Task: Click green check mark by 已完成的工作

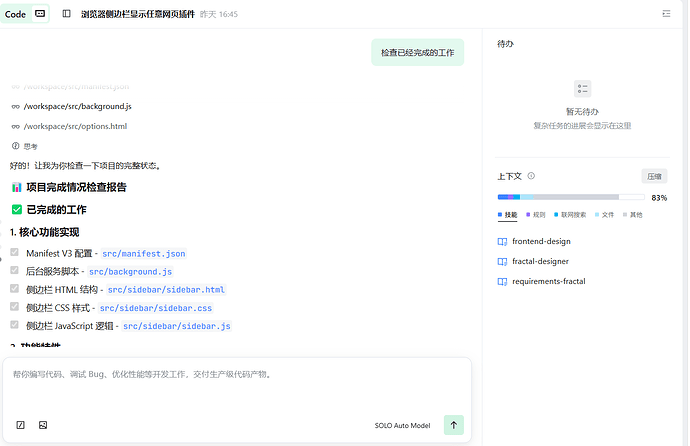Action: click(17, 210)
